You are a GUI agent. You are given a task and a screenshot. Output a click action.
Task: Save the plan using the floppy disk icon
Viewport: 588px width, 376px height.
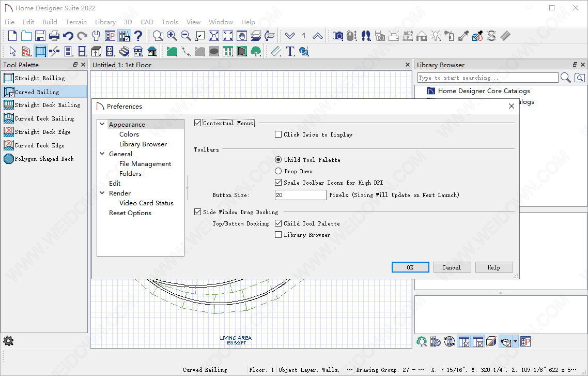(40, 36)
